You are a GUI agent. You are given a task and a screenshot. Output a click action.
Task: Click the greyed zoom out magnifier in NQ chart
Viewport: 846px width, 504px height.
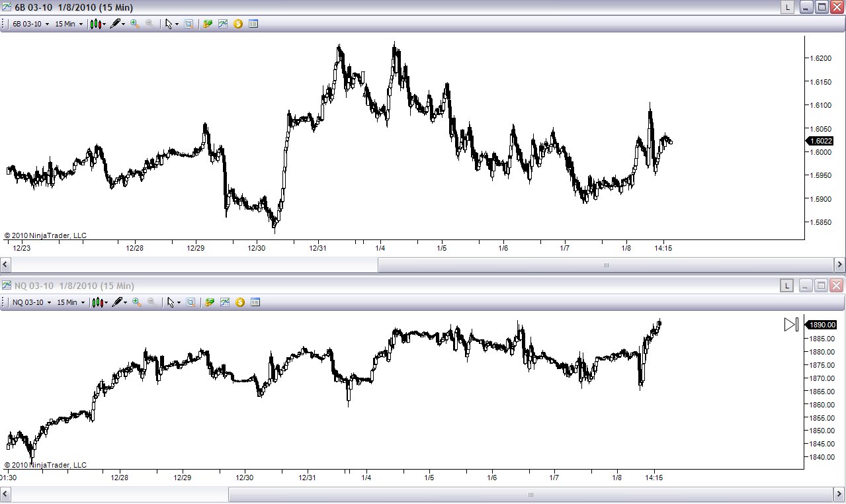[152, 302]
